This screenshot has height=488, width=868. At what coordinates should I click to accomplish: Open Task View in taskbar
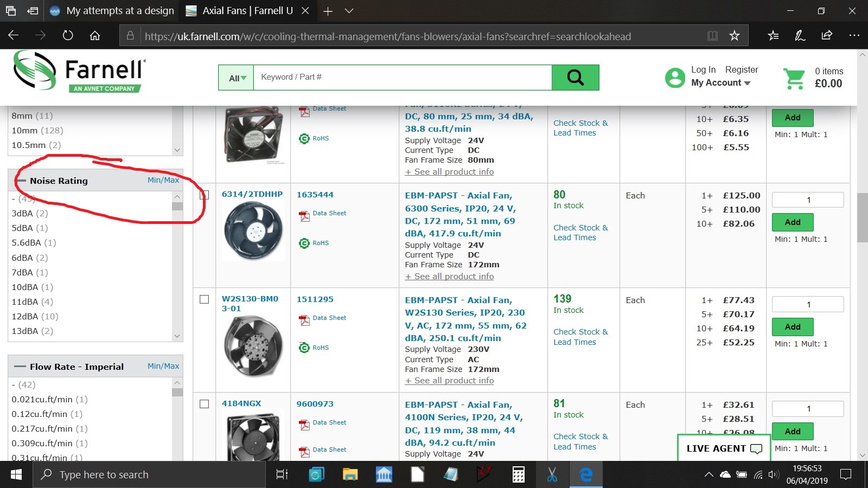(x=282, y=475)
